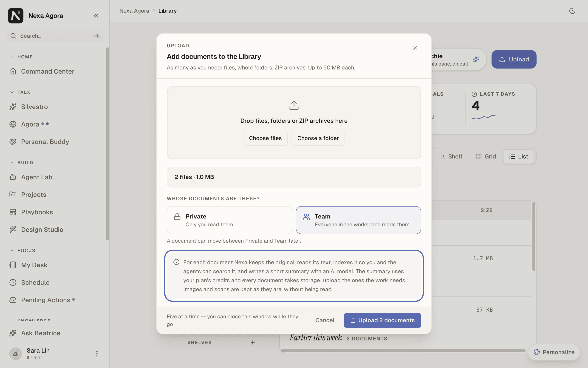Viewport: 588px width, 368px height.
Task: Click Choose files button
Action: (x=265, y=138)
